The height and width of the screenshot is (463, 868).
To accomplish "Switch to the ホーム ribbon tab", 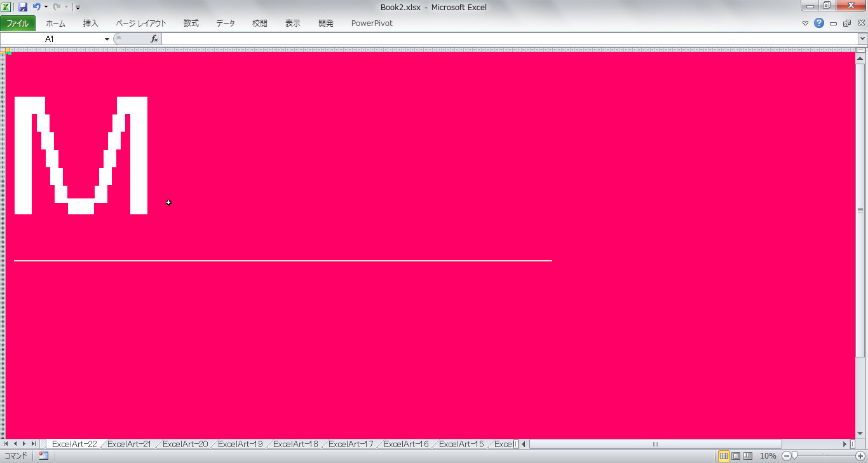I will [x=55, y=24].
